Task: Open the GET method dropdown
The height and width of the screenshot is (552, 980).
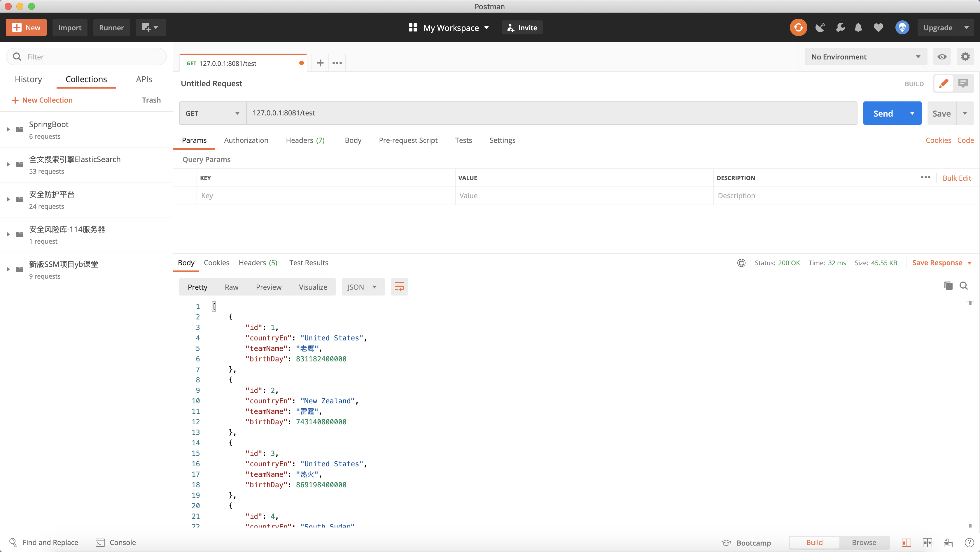Action: (213, 113)
